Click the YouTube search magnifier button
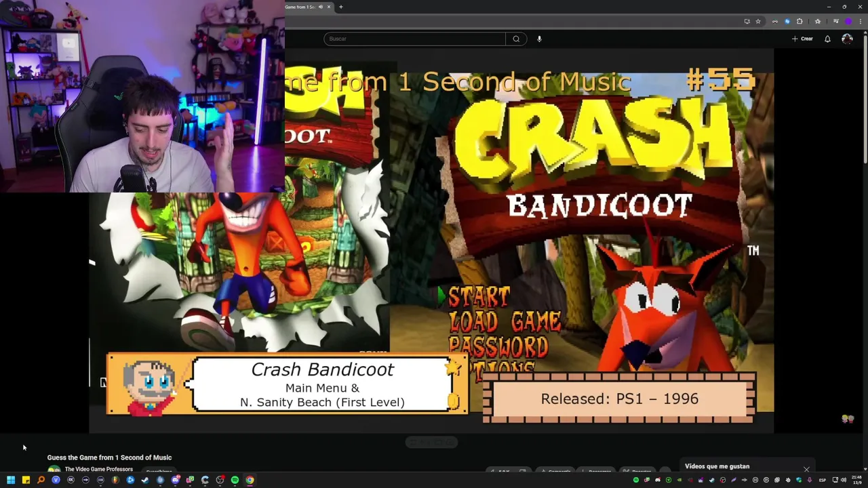The height and width of the screenshot is (488, 868). tap(516, 39)
